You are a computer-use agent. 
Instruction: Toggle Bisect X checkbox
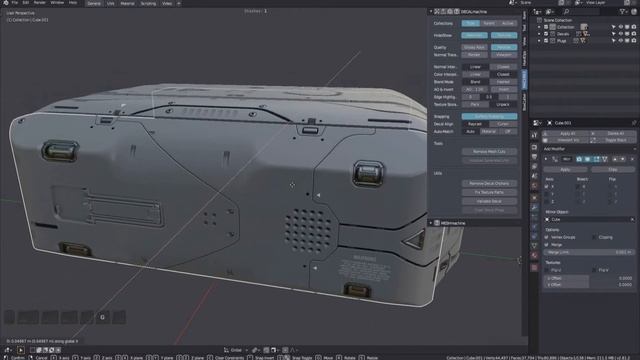tap(578, 187)
